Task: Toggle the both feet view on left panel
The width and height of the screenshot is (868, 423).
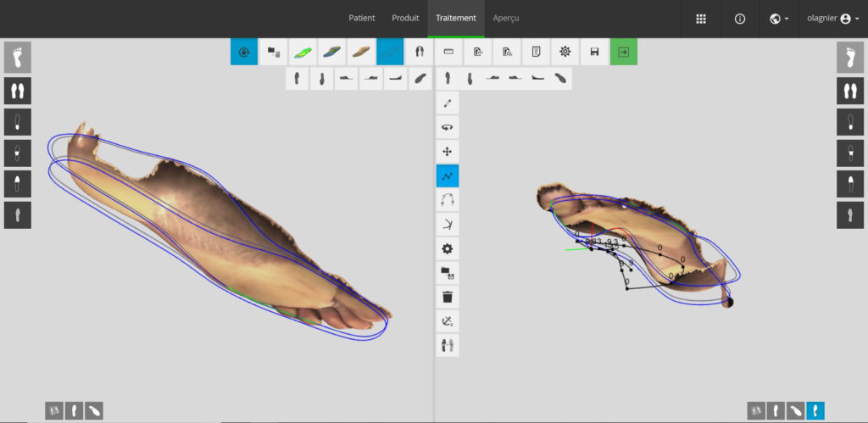Action: pyautogui.click(x=18, y=91)
